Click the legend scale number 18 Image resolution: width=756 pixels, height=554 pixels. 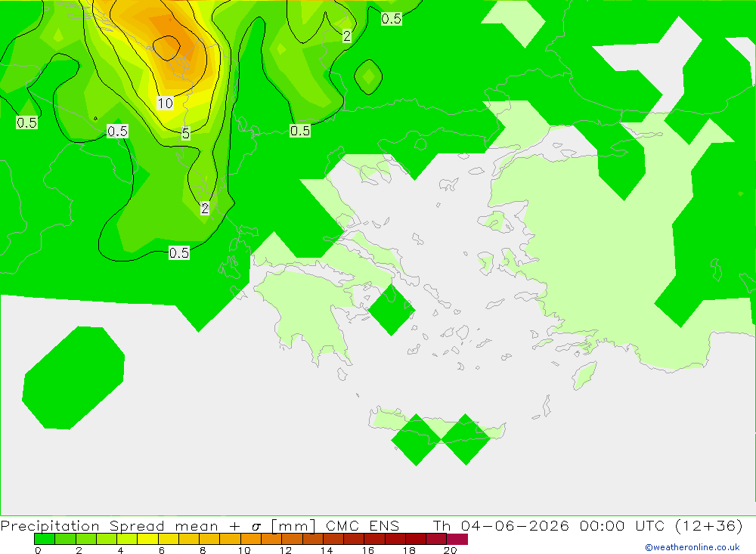click(x=409, y=550)
